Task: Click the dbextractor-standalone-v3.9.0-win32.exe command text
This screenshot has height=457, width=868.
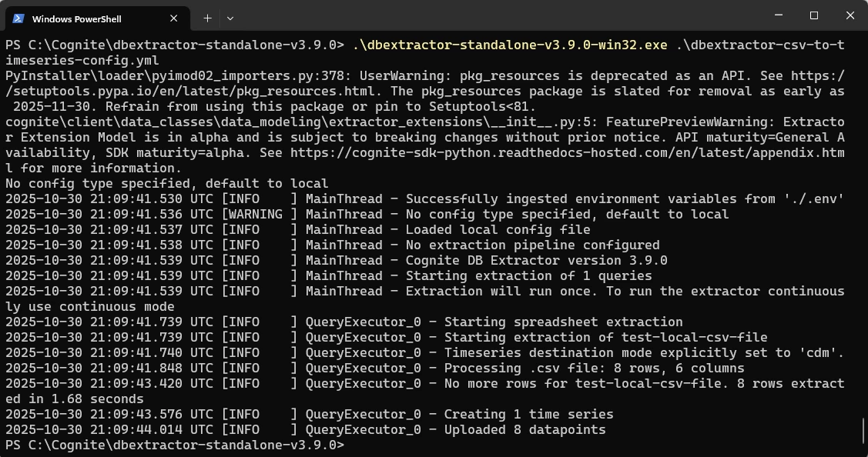Action: click(510, 45)
